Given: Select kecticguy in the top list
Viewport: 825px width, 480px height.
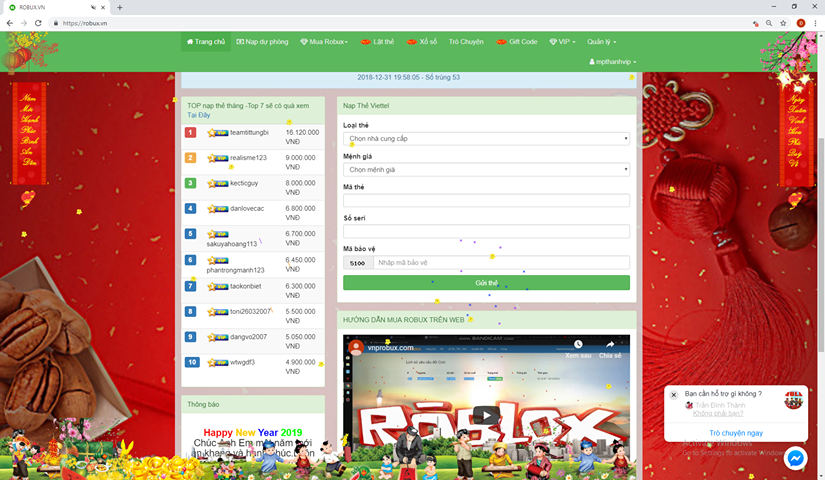Looking at the screenshot, I should point(244,183).
